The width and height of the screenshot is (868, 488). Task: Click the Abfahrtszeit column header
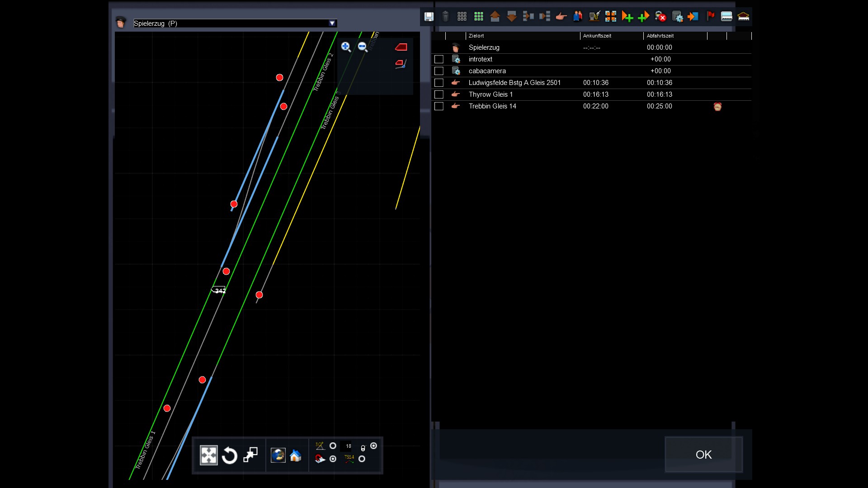tap(660, 36)
